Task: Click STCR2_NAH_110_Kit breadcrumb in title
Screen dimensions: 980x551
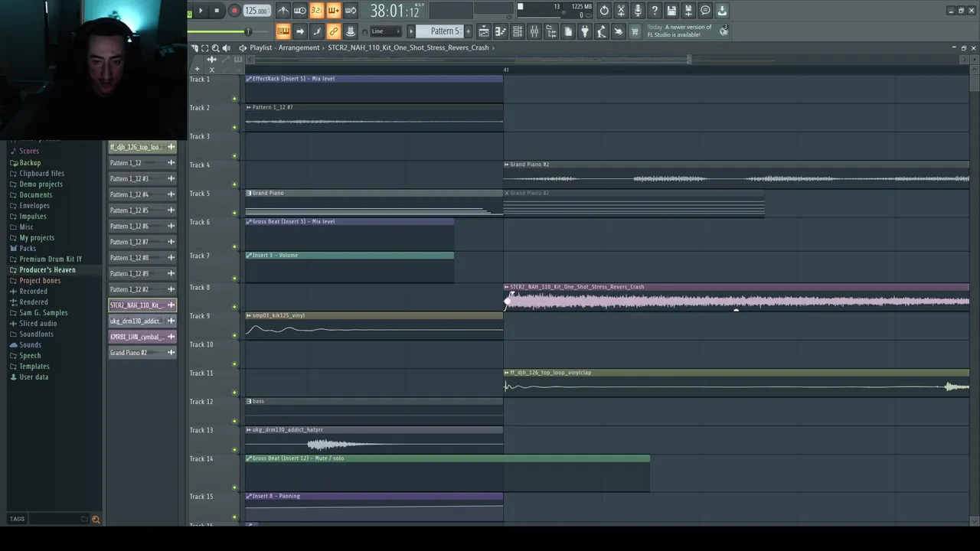Action: pos(408,47)
